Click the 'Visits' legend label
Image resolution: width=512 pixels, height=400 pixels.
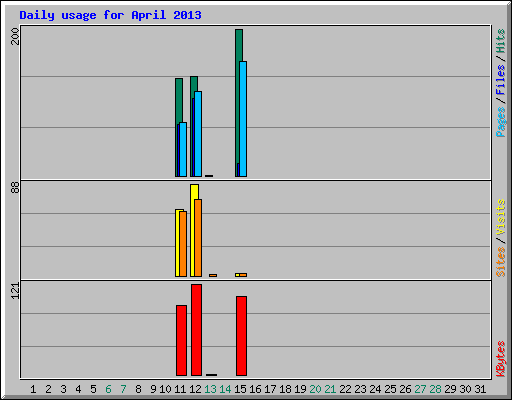pyautogui.click(x=501, y=217)
